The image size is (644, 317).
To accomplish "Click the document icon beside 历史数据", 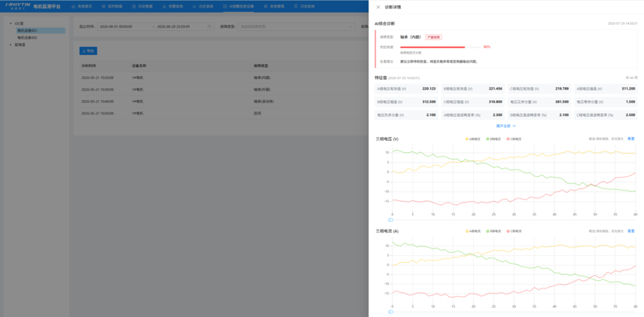I will click(x=134, y=7).
